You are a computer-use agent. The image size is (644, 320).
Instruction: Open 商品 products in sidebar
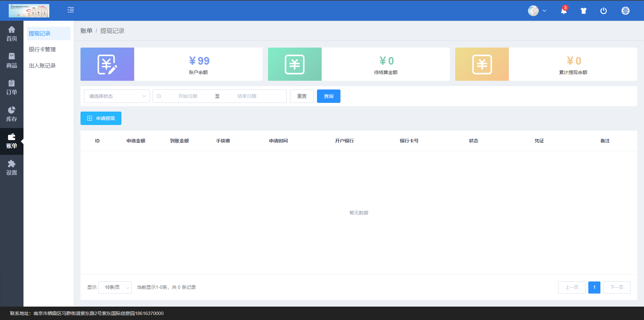point(12,61)
